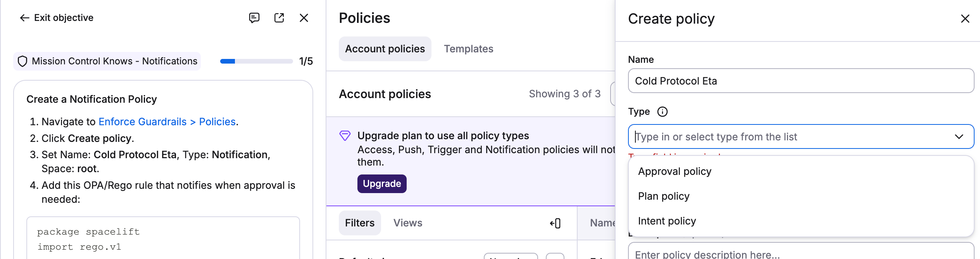Open objective in new window icon
Screen dimensions: 980x259
pyautogui.click(x=279, y=18)
